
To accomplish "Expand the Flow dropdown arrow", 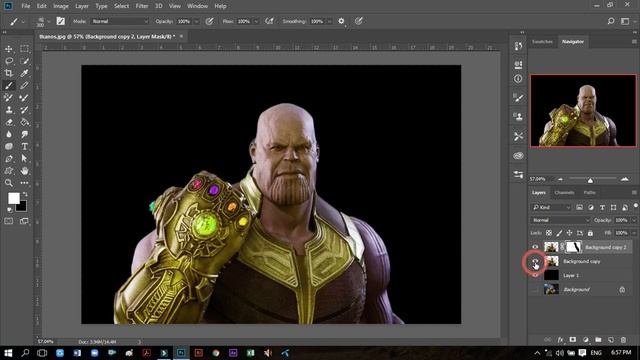I will 256,21.
